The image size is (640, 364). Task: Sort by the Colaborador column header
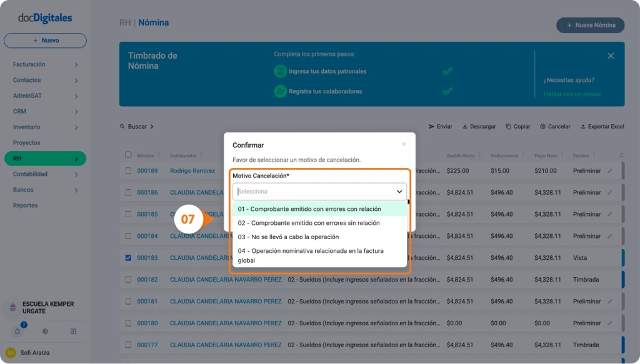[x=186, y=155]
